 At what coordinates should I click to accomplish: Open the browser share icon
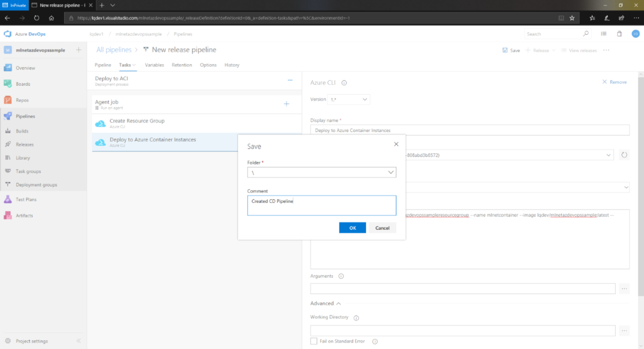pos(622,18)
